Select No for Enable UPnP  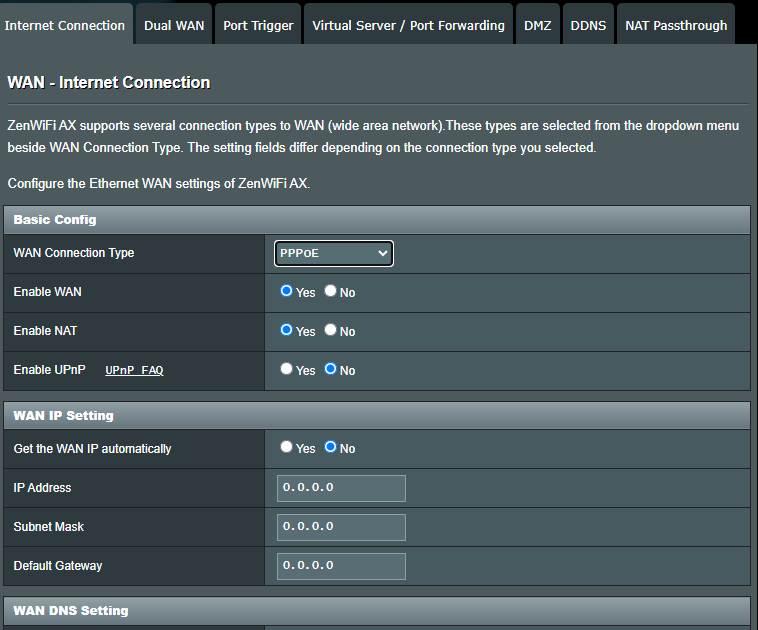click(x=331, y=369)
